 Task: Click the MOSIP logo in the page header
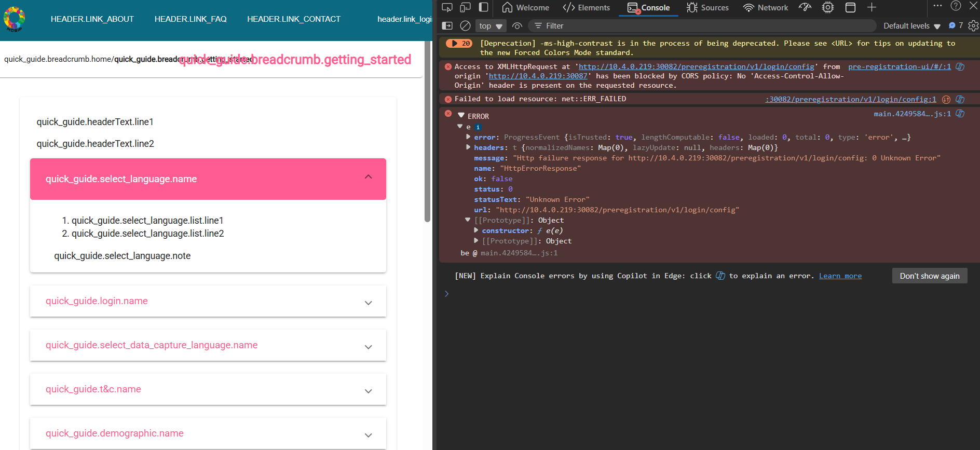pos(14,19)
